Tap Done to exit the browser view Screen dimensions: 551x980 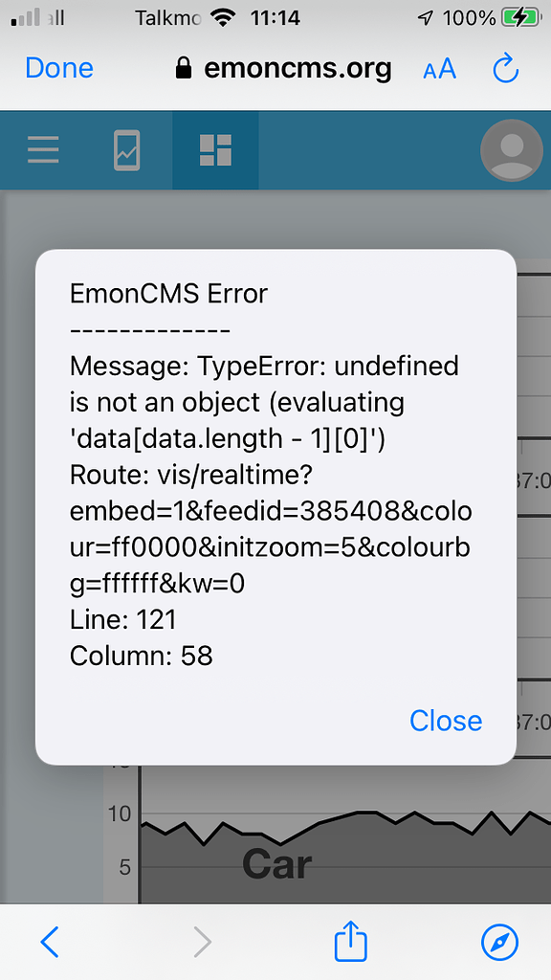pyautogui.click(x=58, y=68)
